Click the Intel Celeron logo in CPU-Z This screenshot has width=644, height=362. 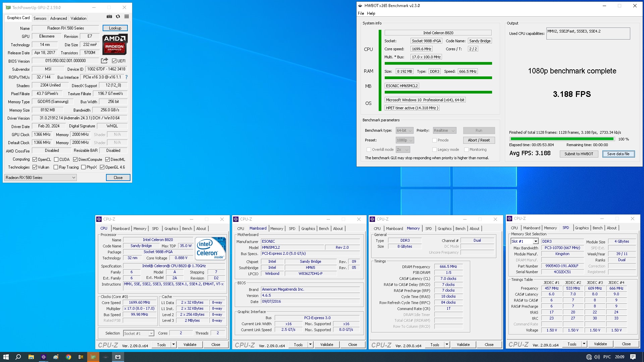point(211,249)
